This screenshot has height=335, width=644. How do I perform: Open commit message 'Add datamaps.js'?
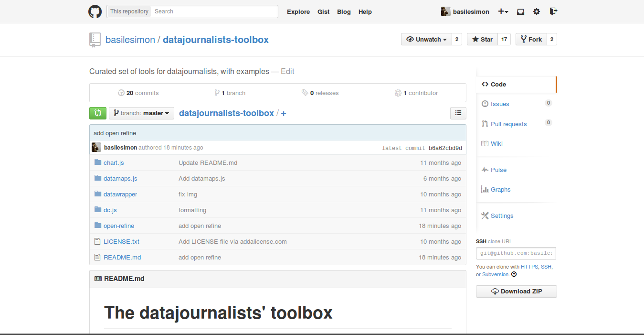(201, 178)
